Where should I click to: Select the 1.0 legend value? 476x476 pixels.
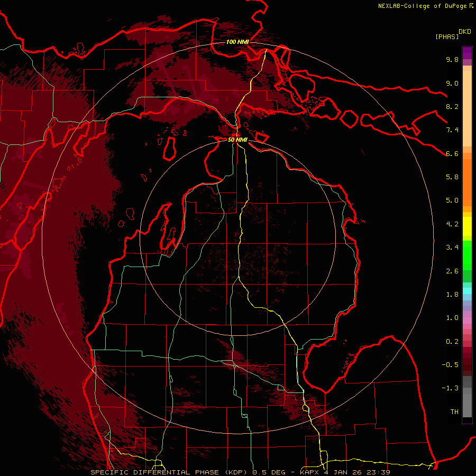click(x=452, y=318)
